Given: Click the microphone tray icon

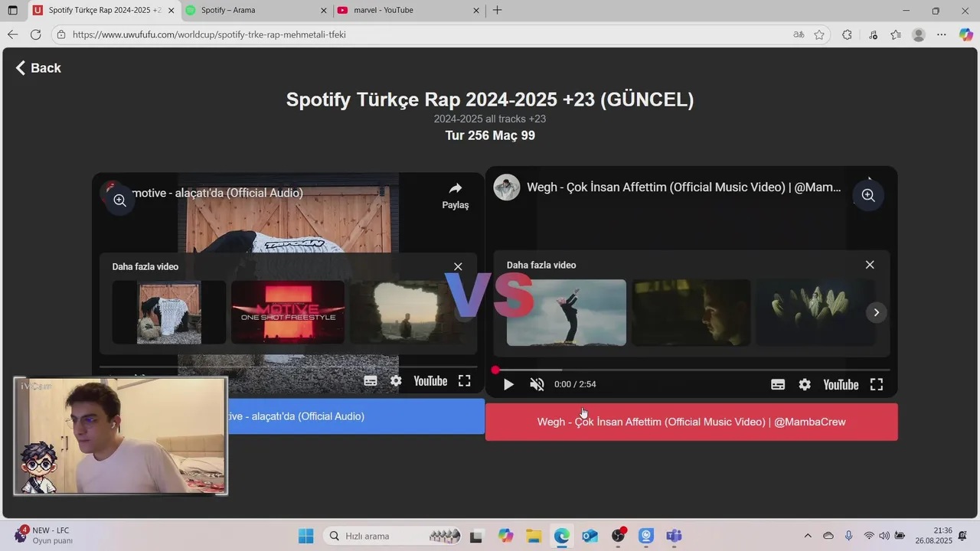Looking at the screenshot, I should (848, 536).
